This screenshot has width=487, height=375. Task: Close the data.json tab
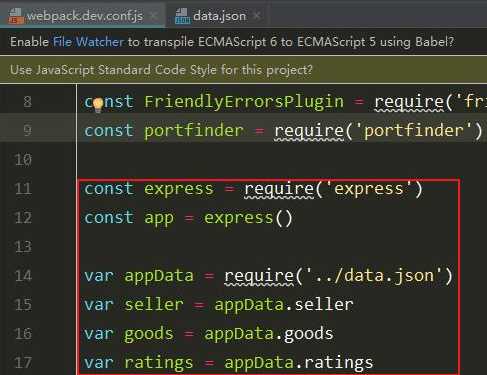pyautogui.click(x=257, y=16)
